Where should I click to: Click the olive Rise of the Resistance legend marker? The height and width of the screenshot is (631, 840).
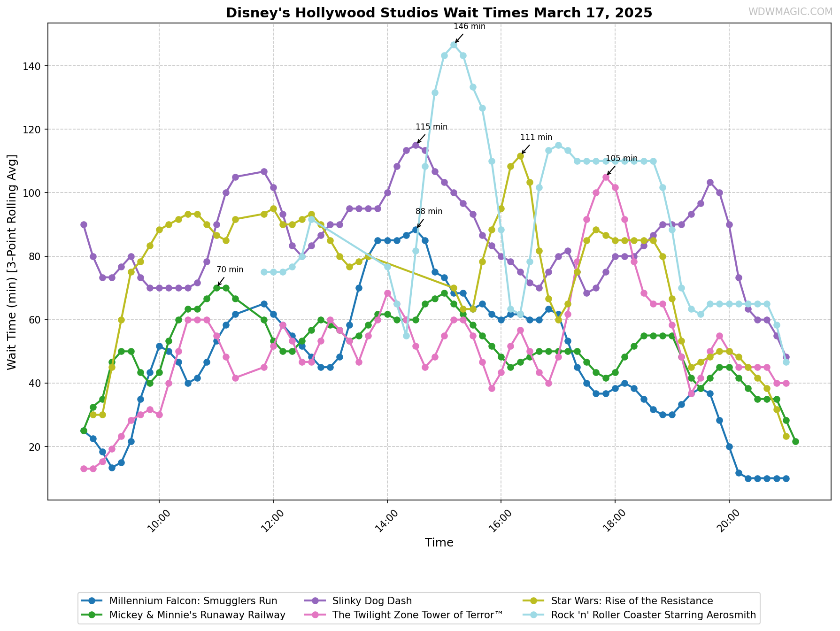coord(534,601)
